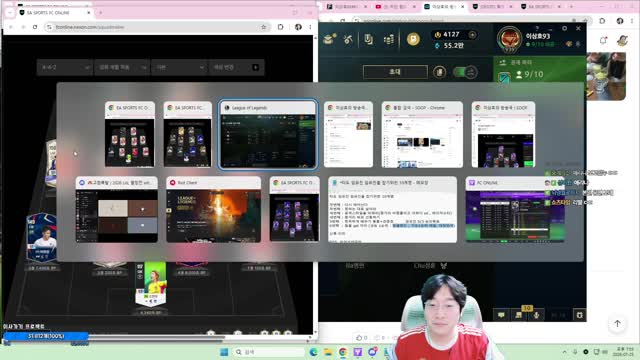This screenshot has height=360, width=640.
Task: Open the League loot chest icon
Action: click(x=329, y=39)
